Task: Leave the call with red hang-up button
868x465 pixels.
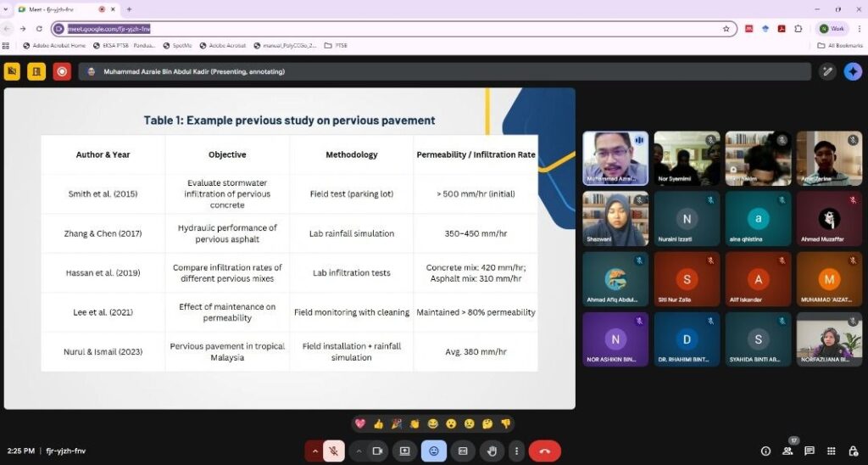Action: point(544,451)
